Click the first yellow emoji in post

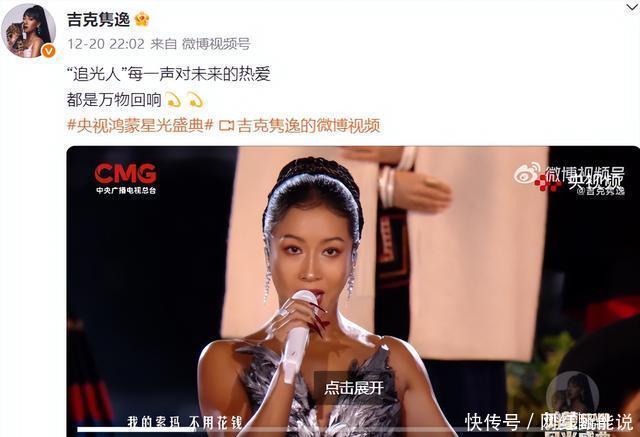click(173, 100)
